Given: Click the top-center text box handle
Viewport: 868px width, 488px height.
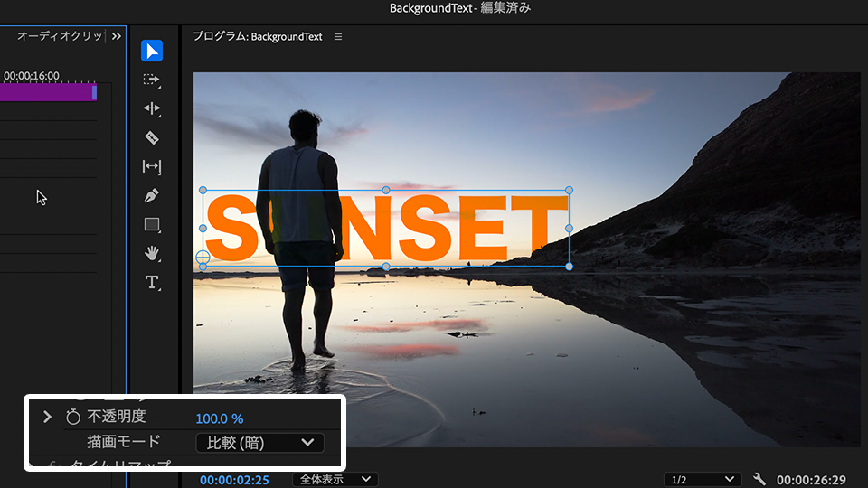Looking at the screenshot, I should tap(386, 191).
